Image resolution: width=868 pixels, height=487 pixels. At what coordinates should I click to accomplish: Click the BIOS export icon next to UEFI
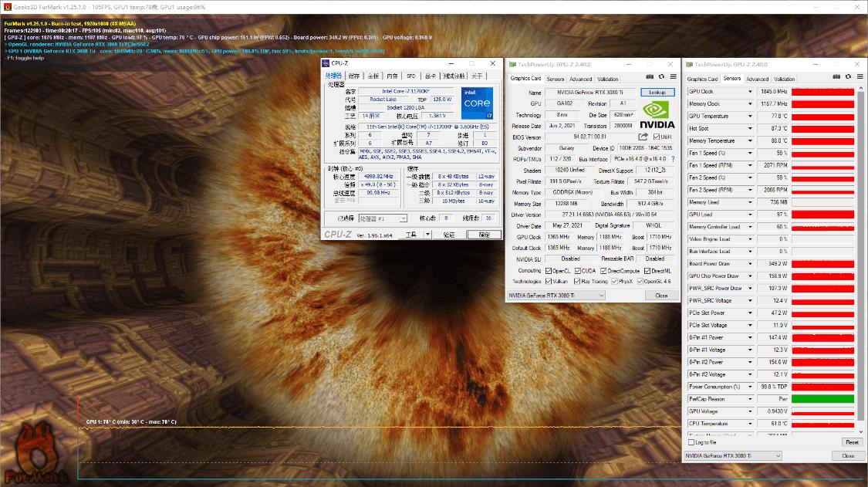pos(643,137)
